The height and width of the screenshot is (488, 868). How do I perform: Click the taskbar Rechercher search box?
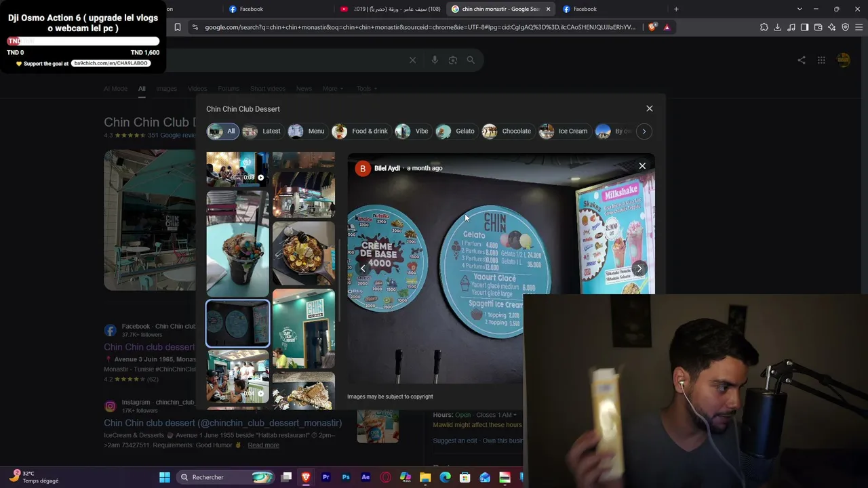226,477
